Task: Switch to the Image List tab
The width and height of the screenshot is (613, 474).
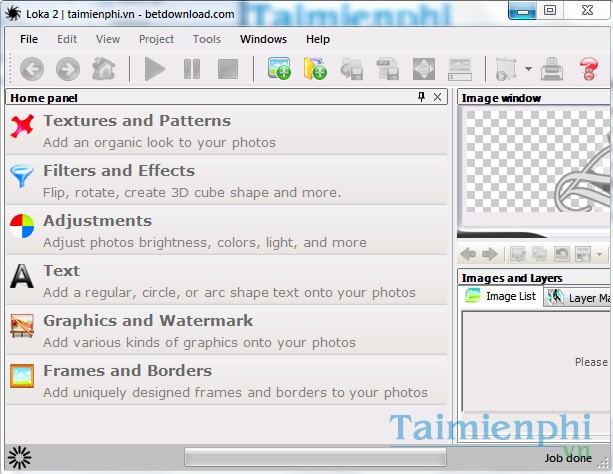Action: click(501, 297)
